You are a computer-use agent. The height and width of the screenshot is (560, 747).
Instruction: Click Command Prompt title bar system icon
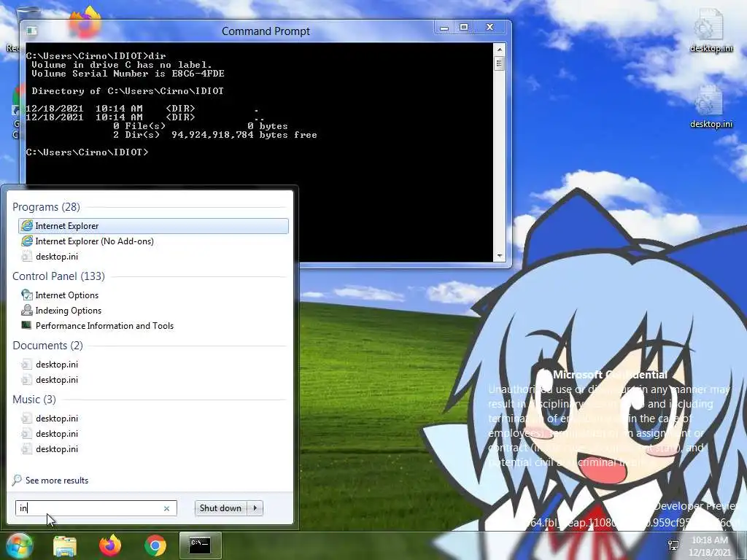pyautogui.click(x=32, y=31)
